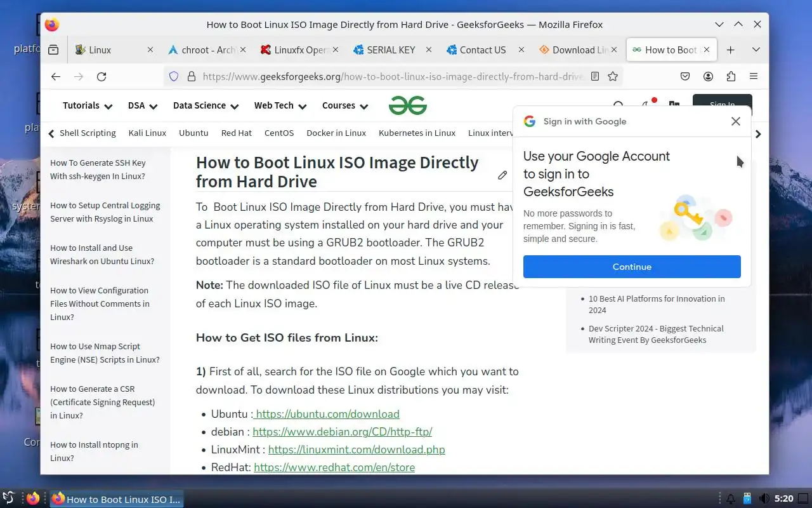
Task: Open Wireshark on Ubuntu sidebar article
Action: (x=102, y=255)
